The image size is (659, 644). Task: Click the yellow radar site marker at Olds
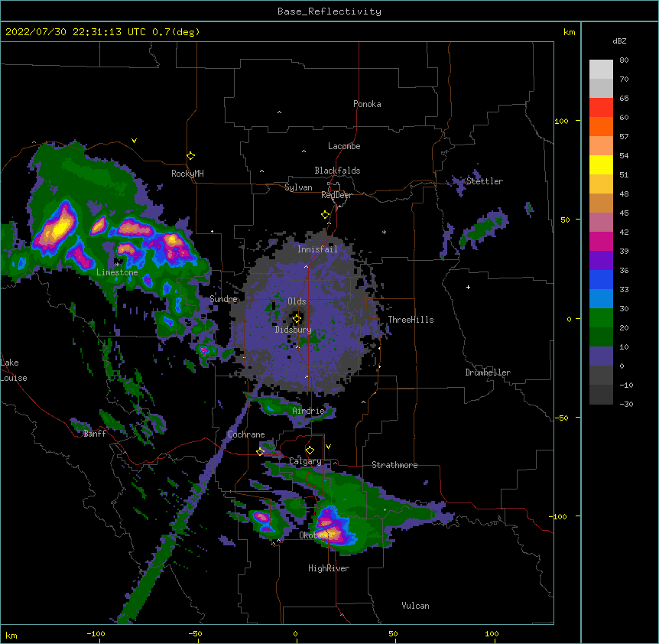pyautogui.click(x=297, y=318)
